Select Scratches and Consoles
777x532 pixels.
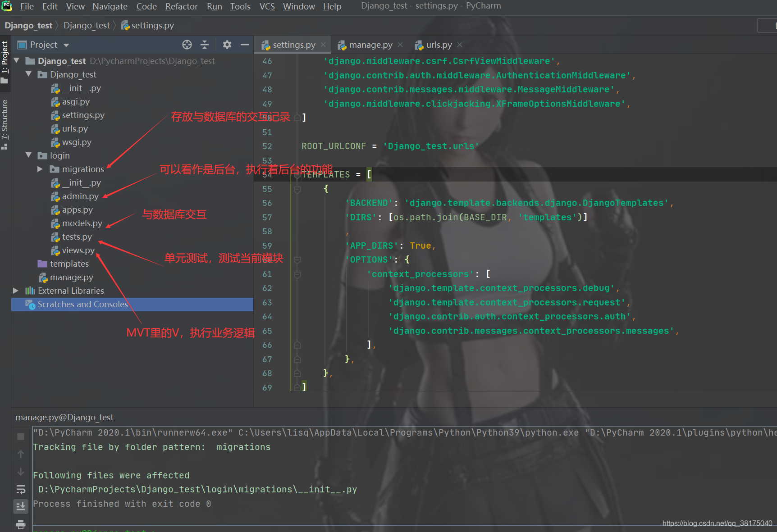click(x=132, y=305)
